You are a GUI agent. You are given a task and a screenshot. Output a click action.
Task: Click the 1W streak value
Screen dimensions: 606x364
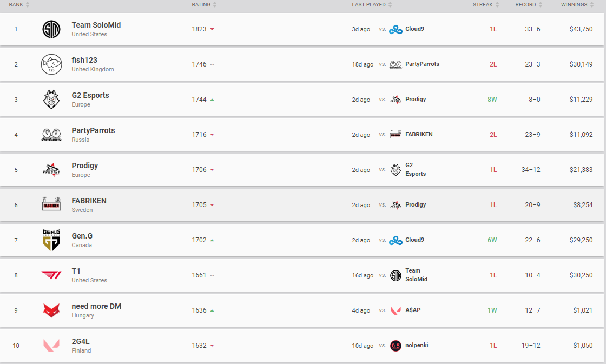click(492, 310)
